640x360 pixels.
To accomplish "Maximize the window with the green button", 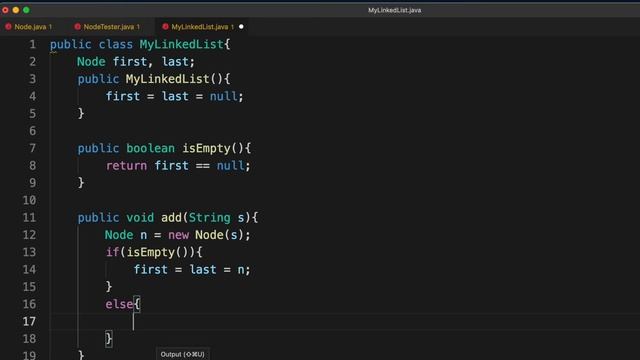I will click(x=26, y=10).
